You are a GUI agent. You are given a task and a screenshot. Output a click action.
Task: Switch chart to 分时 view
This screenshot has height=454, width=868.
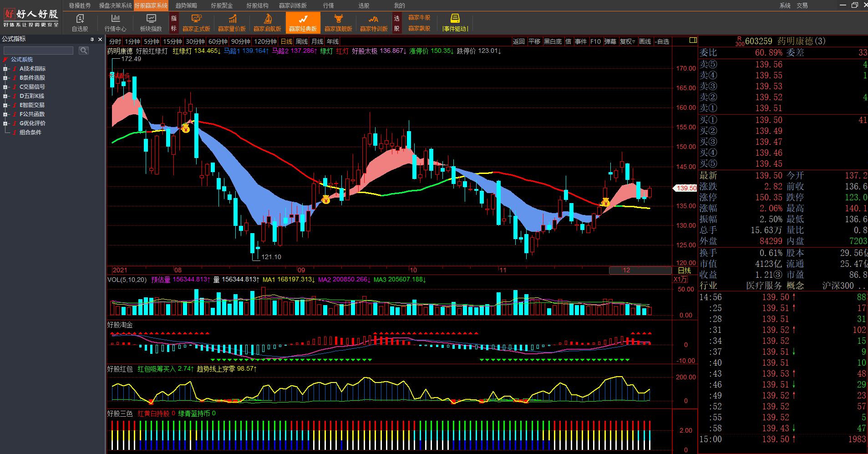click(115, 41)
